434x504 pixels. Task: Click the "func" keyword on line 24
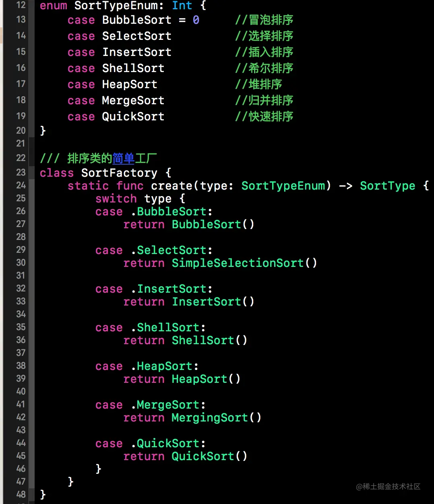click(130, 186)
